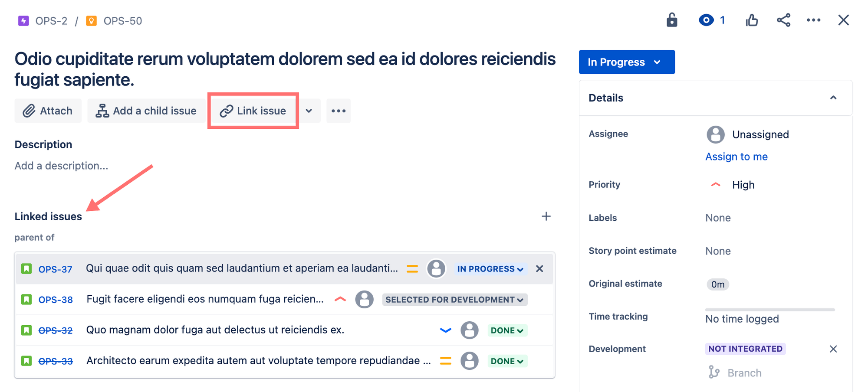
Task: Open linked issue OPS-38
Action: tap(56, 300)
